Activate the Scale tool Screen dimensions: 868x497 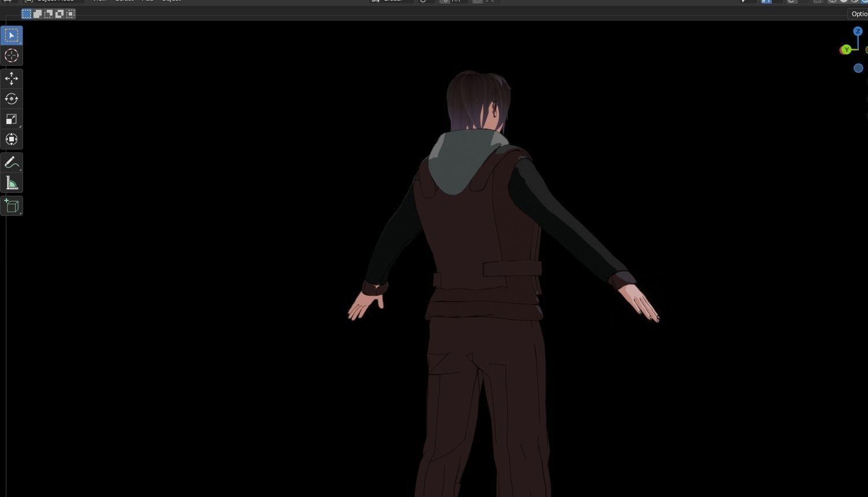point(10,119)
